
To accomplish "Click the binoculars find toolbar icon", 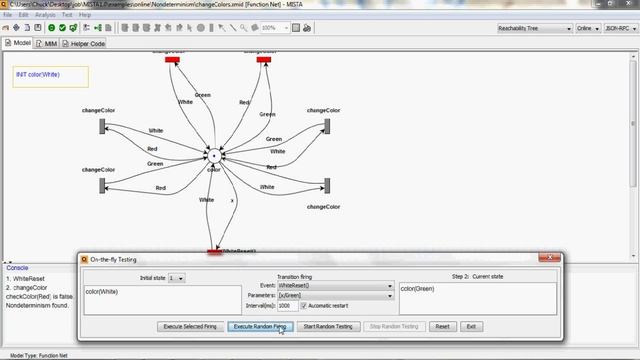I will click(307, 28).
